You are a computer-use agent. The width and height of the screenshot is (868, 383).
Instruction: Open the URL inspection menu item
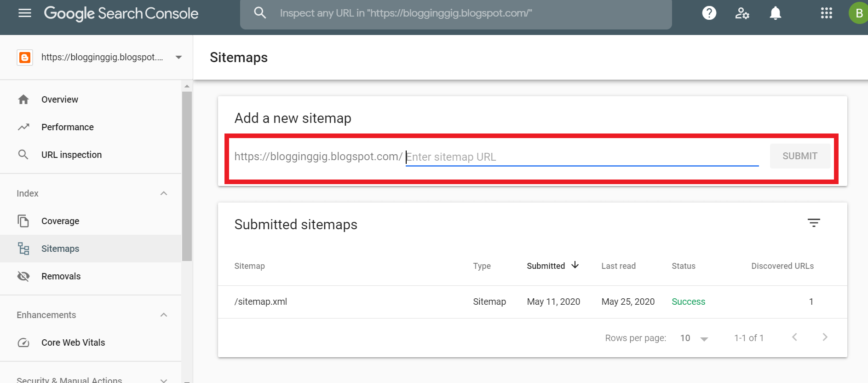[91, 155]
